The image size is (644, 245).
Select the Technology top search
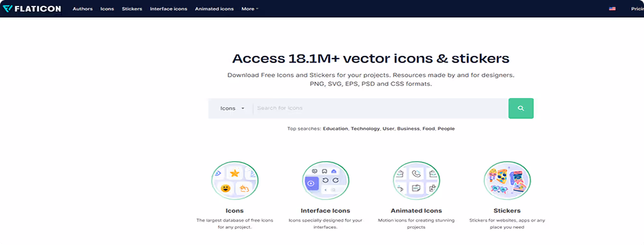pyautogui.click(x=365, y=129)
